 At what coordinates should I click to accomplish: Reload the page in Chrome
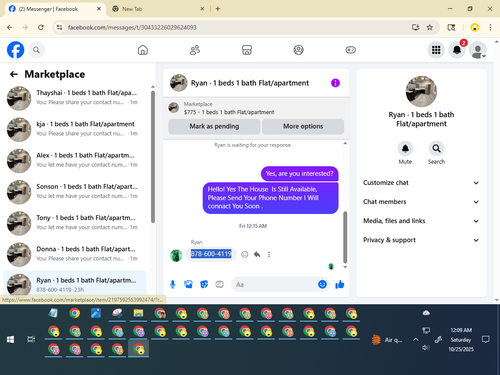(x=41, y=27)
